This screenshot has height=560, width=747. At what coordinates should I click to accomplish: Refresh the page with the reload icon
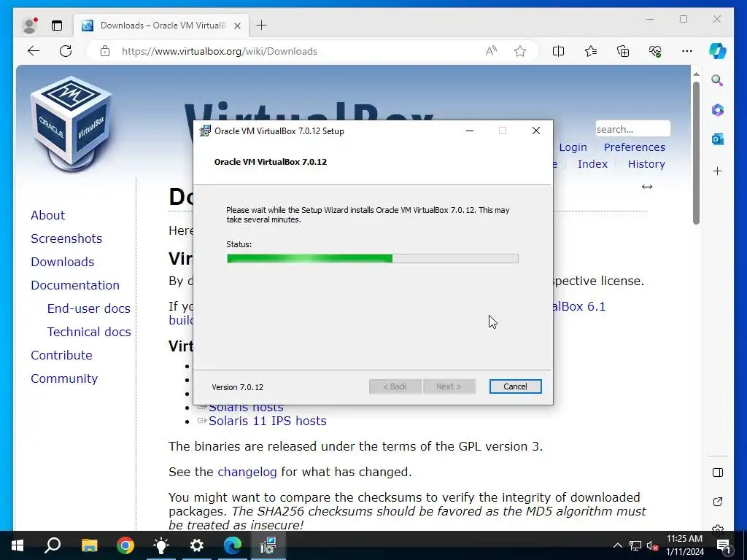point(66,51)
